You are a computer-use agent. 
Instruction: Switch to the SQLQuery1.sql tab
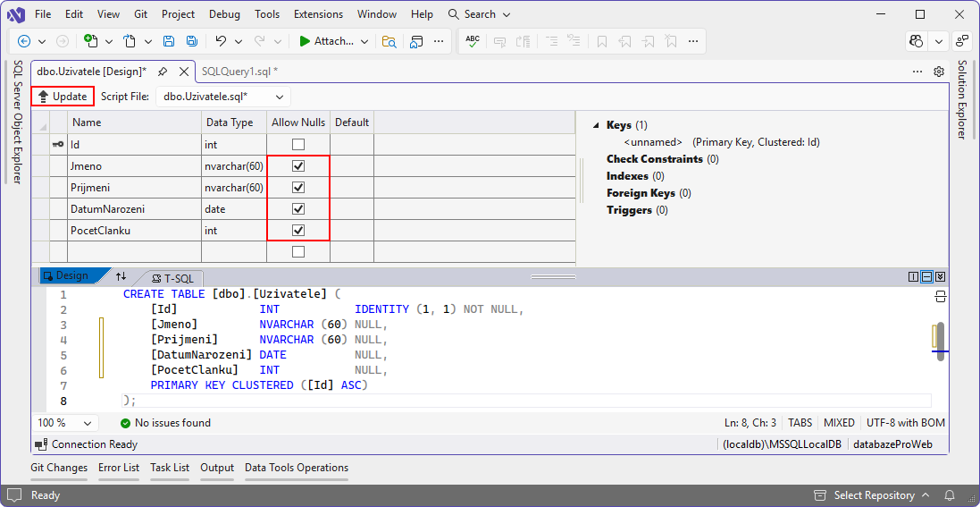coord(239,72)
